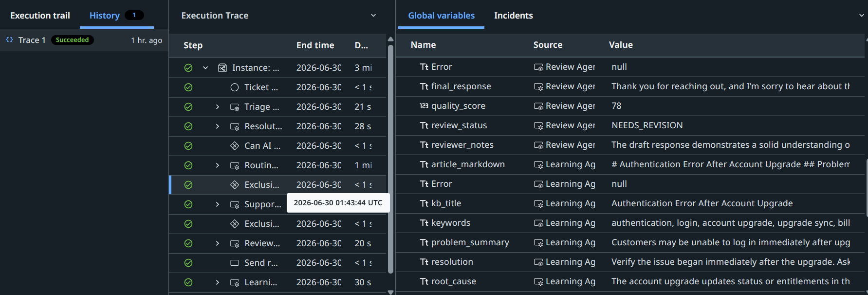Select the first Exclusi... gateway row
868x295 pixels.
(x=277, y=185)
